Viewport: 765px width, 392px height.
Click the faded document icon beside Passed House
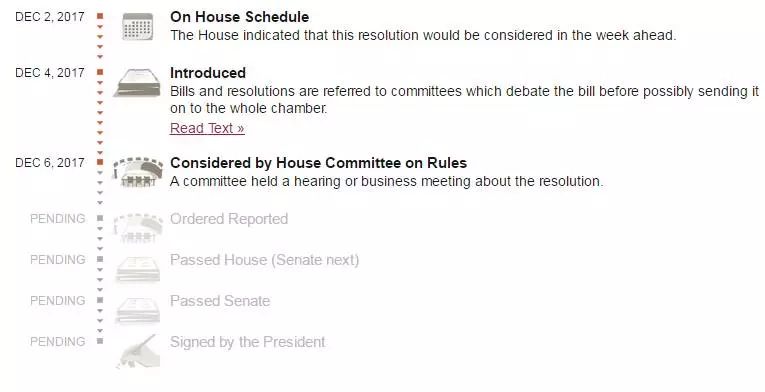(138, 269)
